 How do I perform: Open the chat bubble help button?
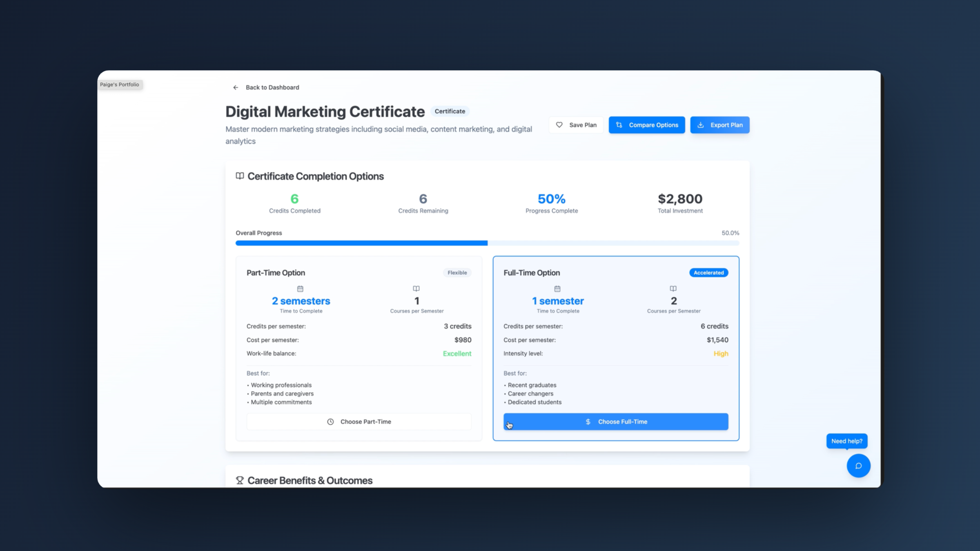[858, 466]
